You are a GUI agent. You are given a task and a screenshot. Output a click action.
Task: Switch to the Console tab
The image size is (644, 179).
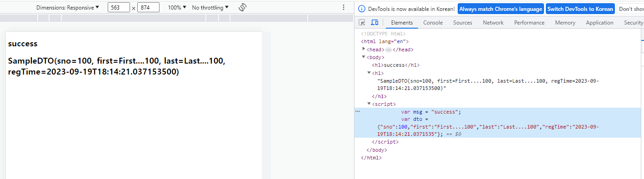point(433,22)
